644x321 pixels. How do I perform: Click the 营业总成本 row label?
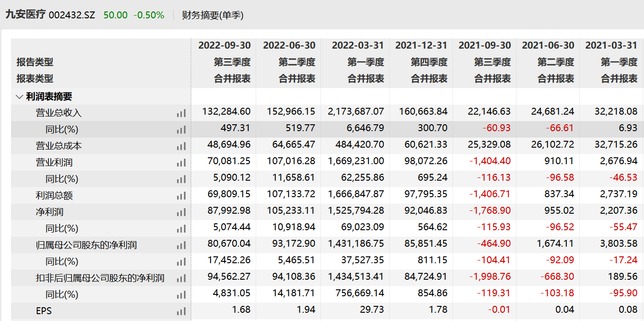59,146
